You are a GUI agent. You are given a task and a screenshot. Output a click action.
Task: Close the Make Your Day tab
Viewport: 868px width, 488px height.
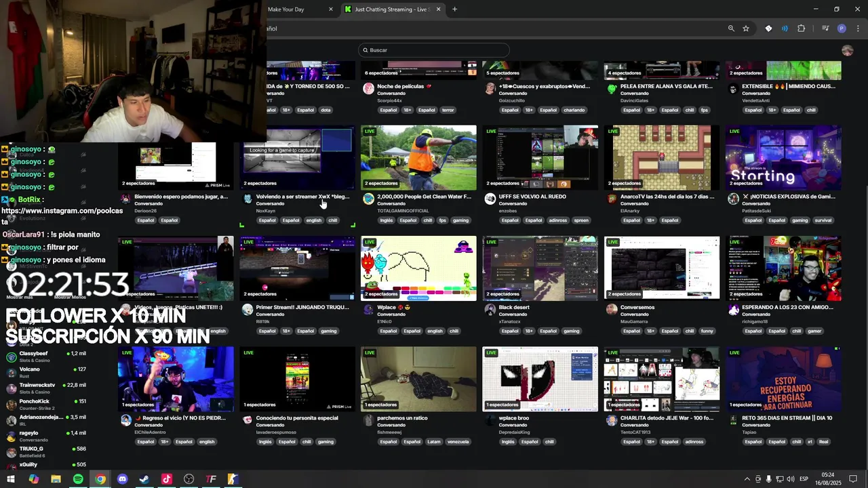331,9
